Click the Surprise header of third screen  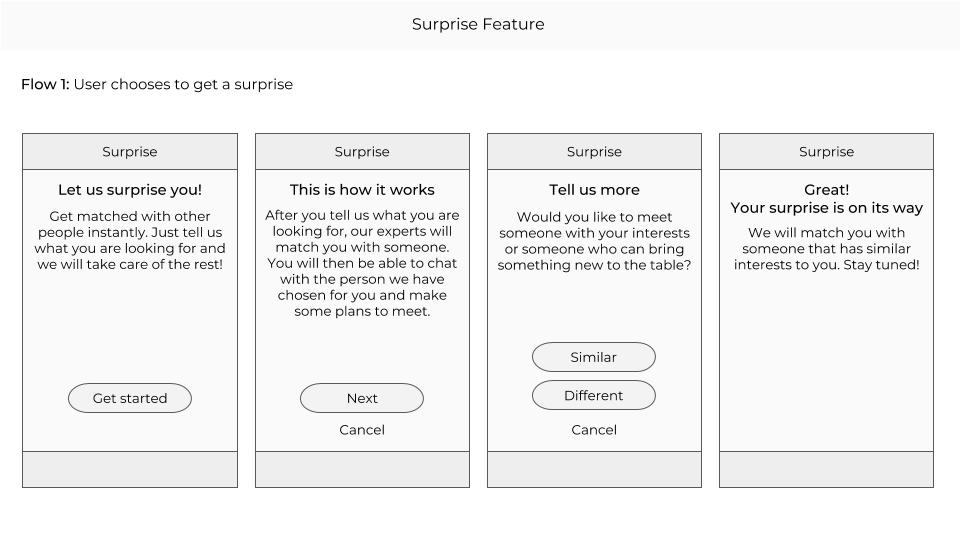click(x=594, y=152)
